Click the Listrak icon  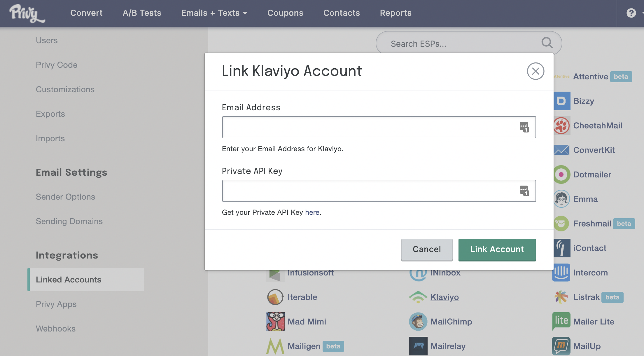(561, 297)
